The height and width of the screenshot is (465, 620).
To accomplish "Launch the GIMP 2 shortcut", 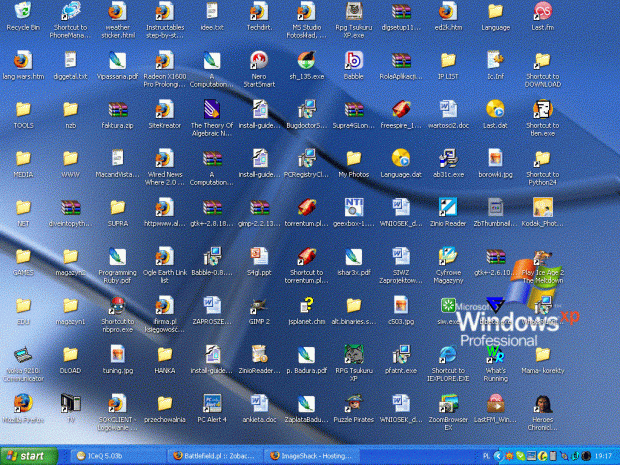I will point(259,305).
